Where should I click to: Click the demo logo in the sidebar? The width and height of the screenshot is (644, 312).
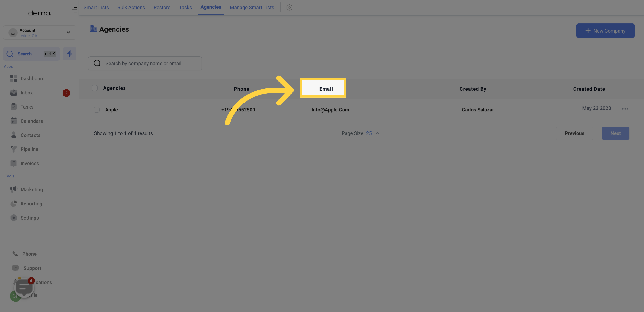click(39, 13)
